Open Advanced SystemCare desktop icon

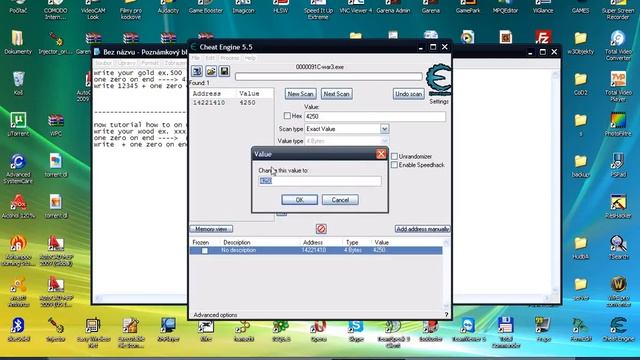tap(18, 168)
